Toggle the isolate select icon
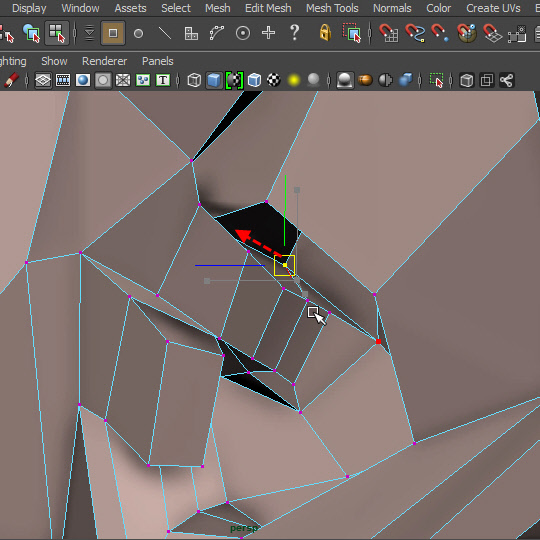 (x=436, y=81)
